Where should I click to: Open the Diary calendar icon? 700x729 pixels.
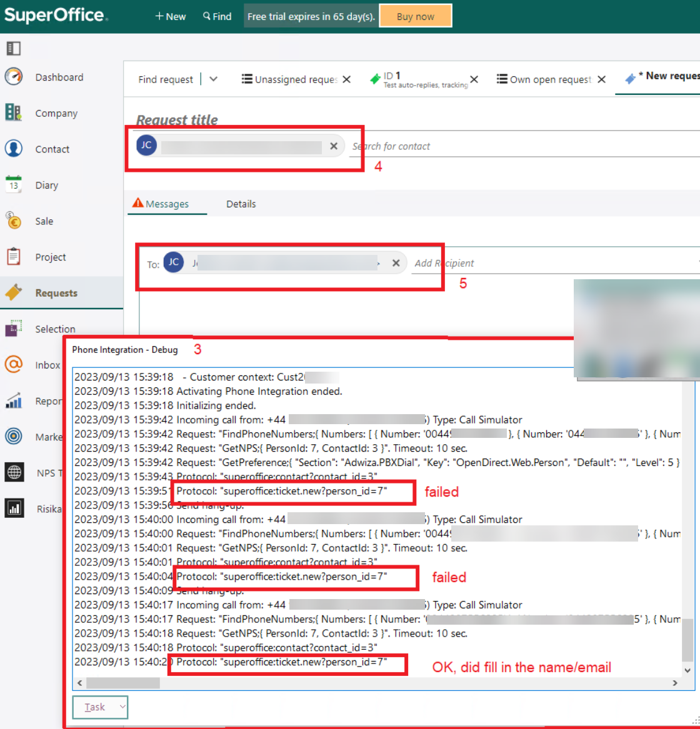14,185
